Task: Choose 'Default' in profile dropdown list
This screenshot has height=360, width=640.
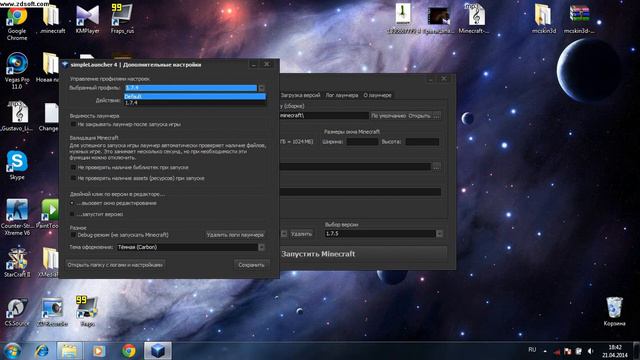Action: pos(195,96)
